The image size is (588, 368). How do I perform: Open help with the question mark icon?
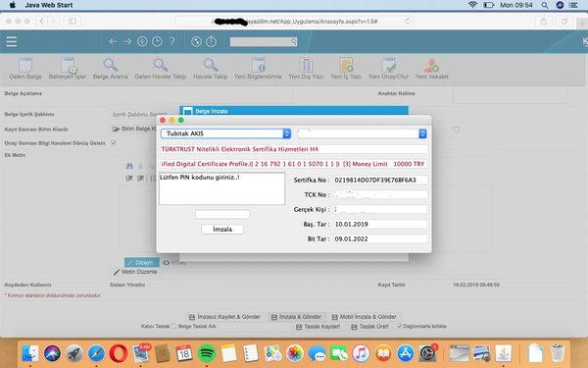click(172, 41)
